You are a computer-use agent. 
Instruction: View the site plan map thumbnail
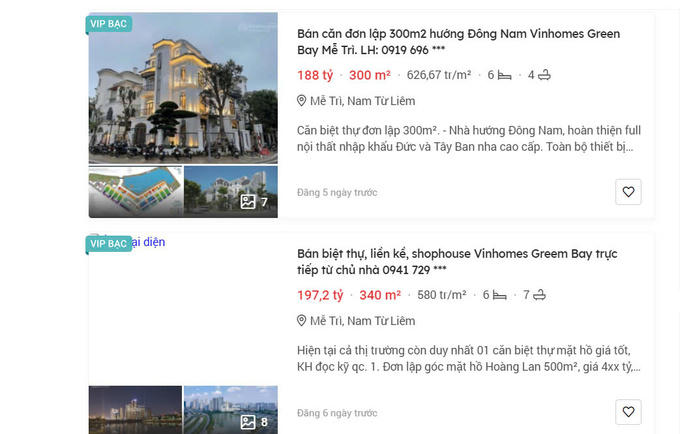135,192
